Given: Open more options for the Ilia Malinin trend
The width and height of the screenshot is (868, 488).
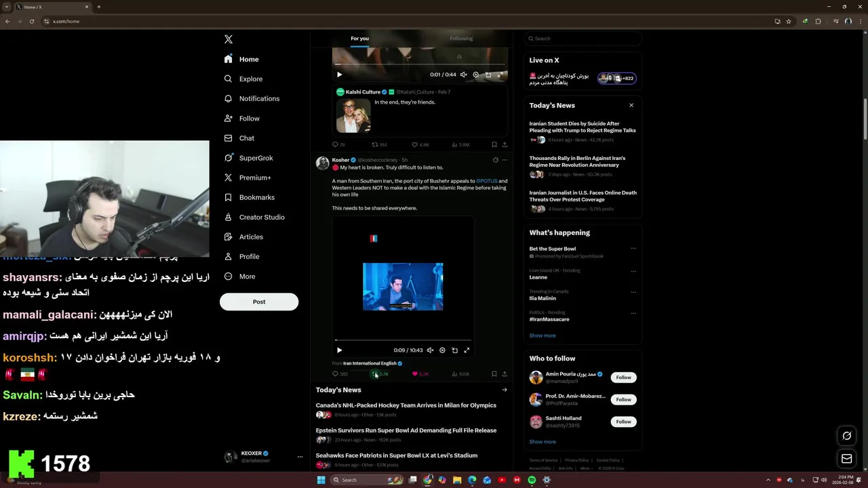Looking at the screenshot, I should point(633,292).
